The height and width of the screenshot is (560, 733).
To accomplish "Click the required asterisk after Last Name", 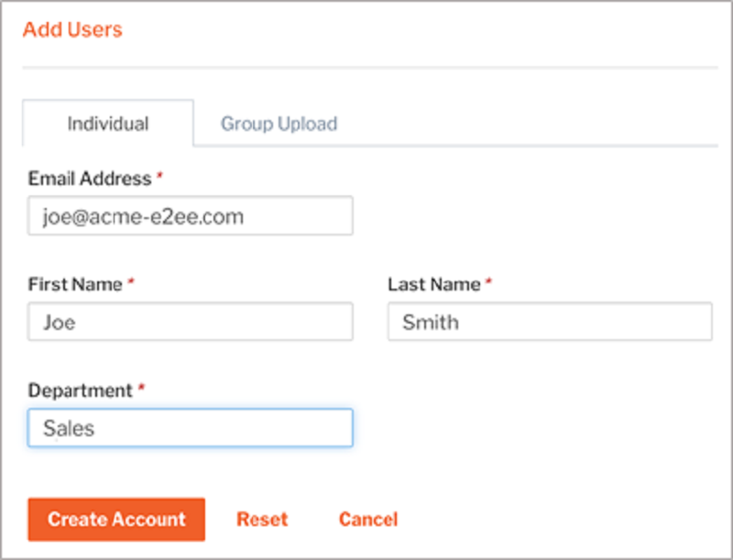I will [488, 281].
